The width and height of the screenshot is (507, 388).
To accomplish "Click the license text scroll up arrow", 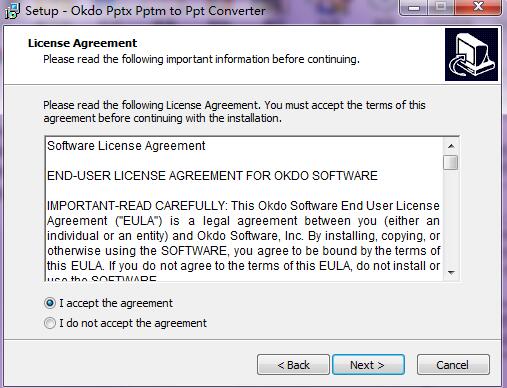I will point(451,146).
